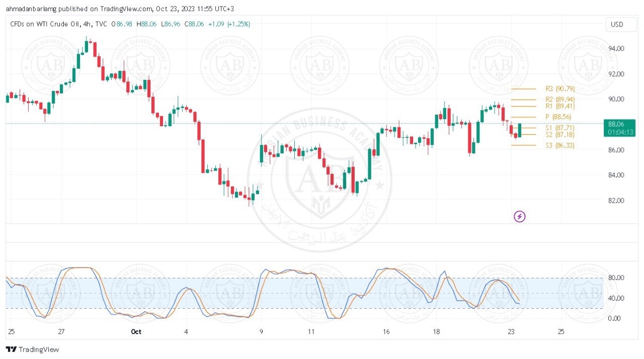Click the 9 date axis label
The width and height of the screenshot is (644, 359).
tap(261, 332)
